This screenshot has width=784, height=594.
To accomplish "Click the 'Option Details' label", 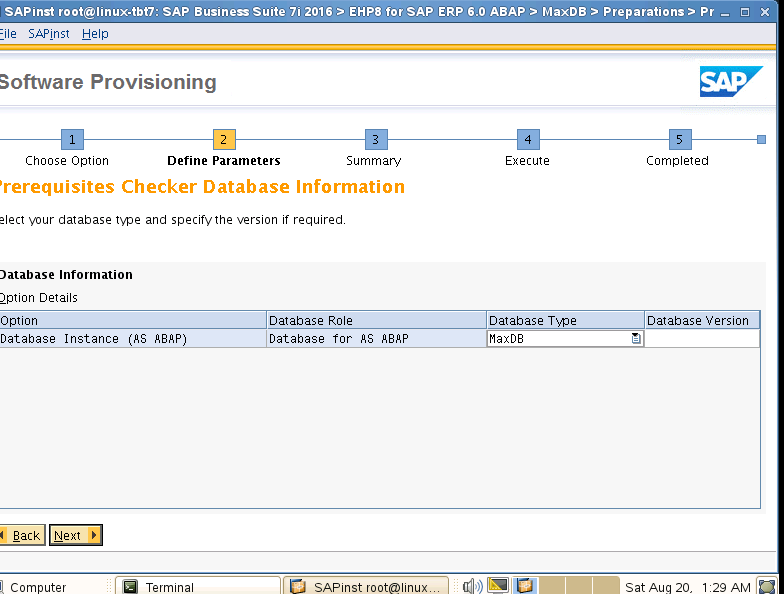I will tap(38, 298).
